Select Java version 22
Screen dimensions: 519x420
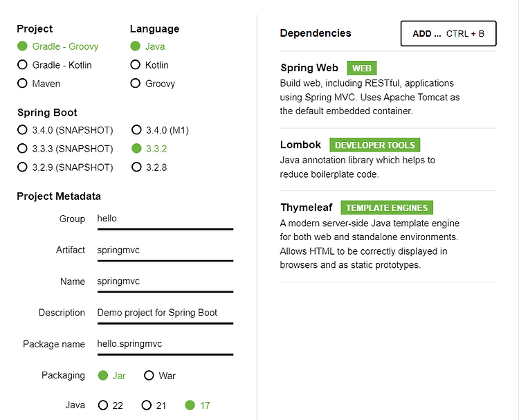click(x=103, y=405)
